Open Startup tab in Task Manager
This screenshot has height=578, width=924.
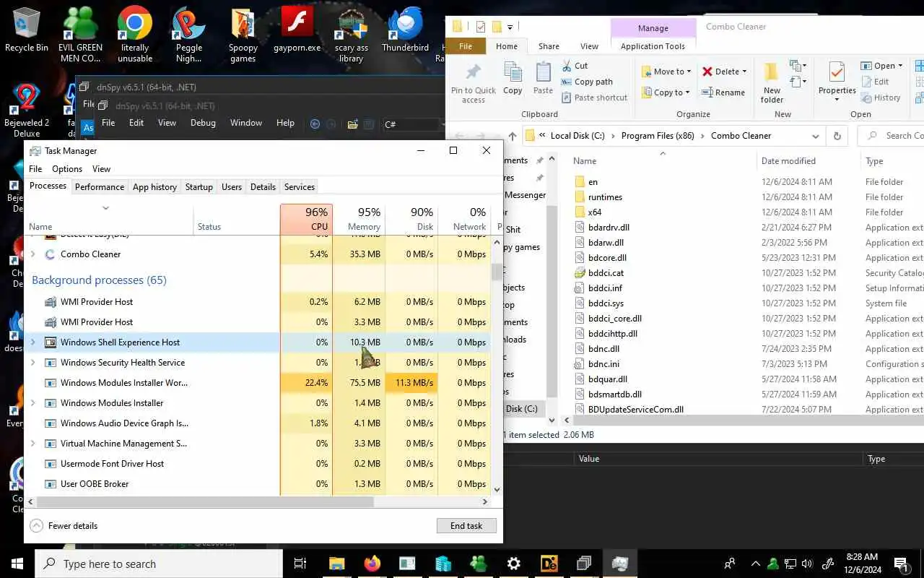pos(199,186)
